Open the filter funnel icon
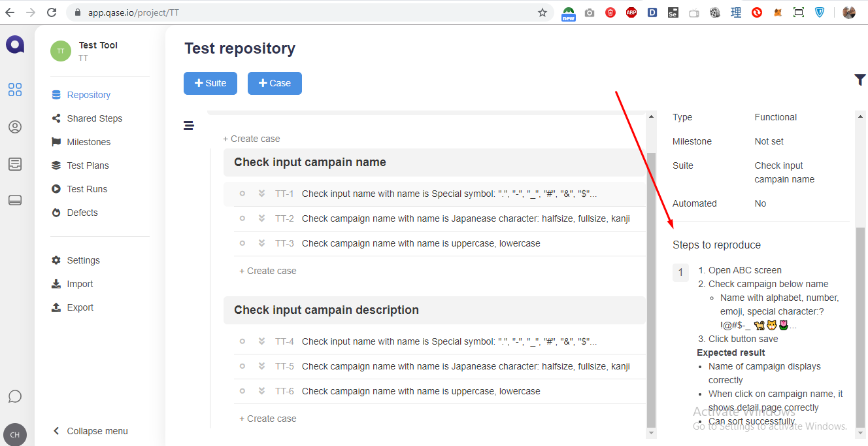This screenshot has width=868, height=446. coord(860,80)
